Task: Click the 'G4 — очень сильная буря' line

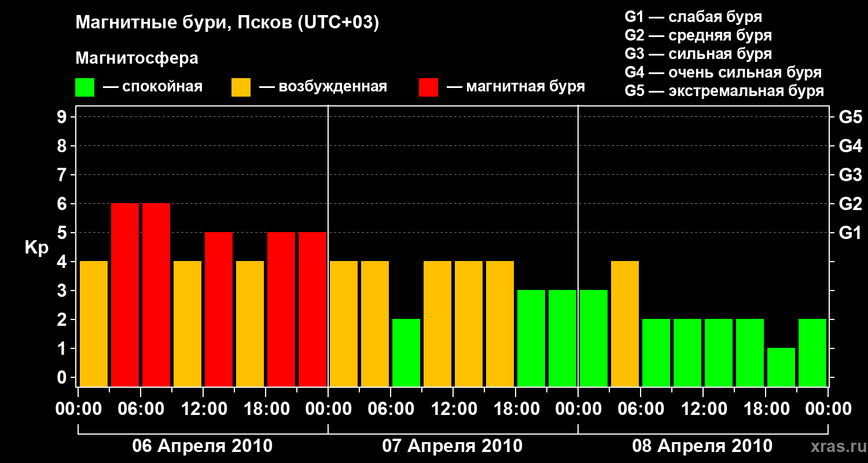Action: (x=723, y=72)
